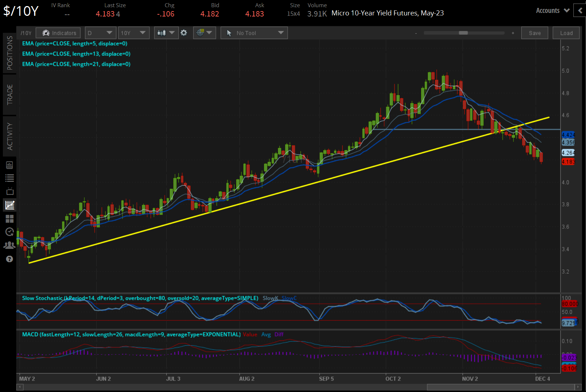Click the Save button
Image resolution: width=586 pixels, height=392 pixels.
click(x=535, y=33)
